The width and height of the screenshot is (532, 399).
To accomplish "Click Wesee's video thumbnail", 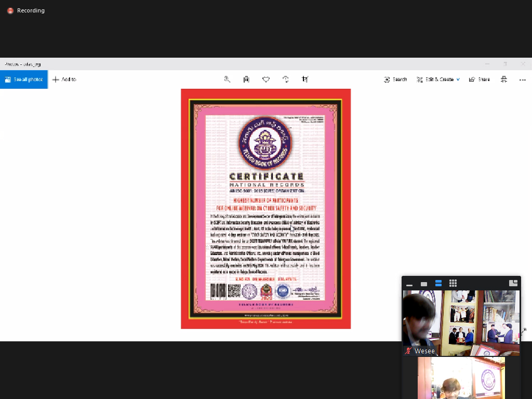I will click(x=461, y=323).
